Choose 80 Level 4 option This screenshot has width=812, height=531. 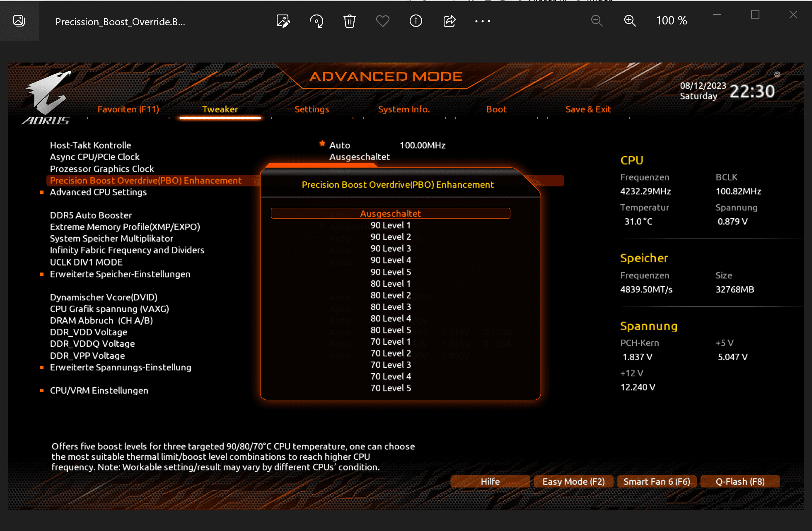(x=391, y=319)
